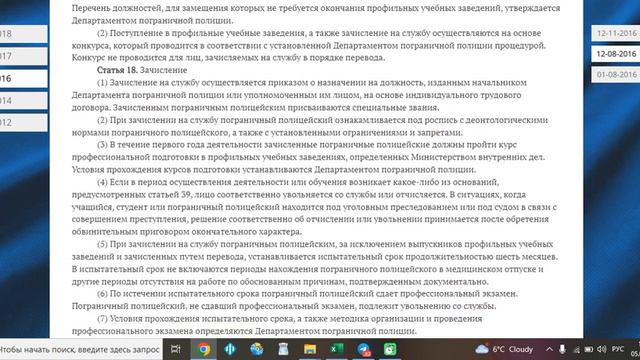Viewport: 640px width, 360px height.
Task: Click the Windows search input box
Action: tap(80, 349)
